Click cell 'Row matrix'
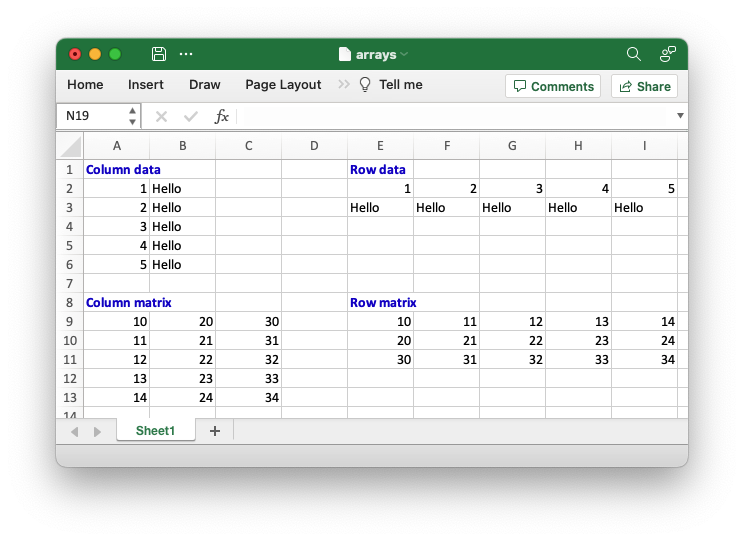This screenshot has height=541, width=744. [x=381, y=302]
